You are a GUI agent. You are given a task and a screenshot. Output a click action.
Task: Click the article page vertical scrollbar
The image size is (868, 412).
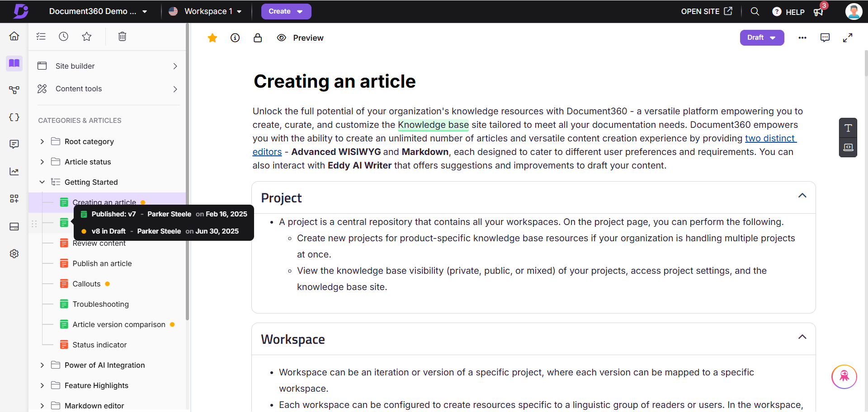click(x=866, y=63)
